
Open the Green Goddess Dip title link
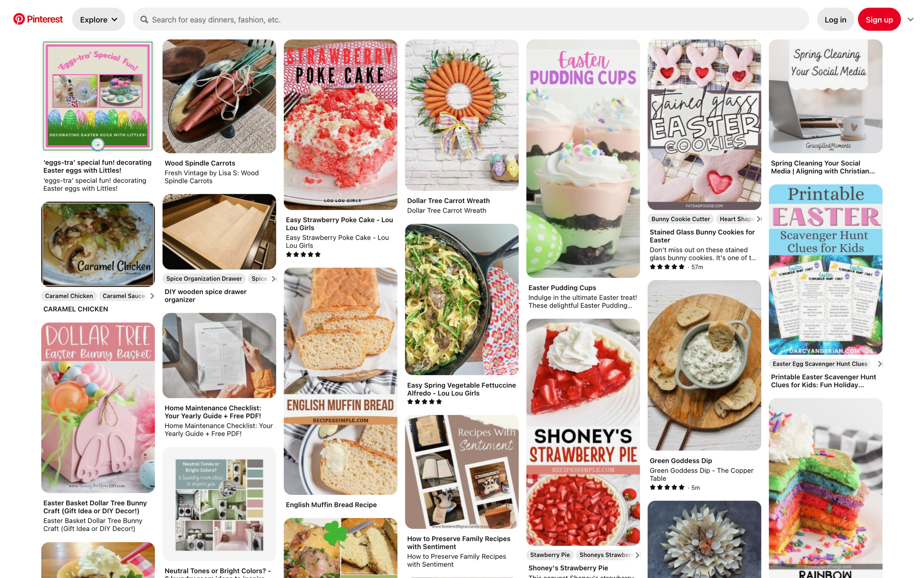(681, 461)
